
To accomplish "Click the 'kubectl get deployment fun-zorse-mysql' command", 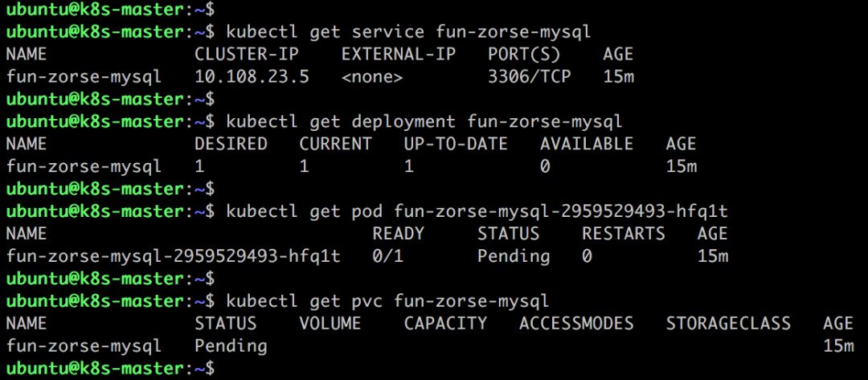I will 424,121.
